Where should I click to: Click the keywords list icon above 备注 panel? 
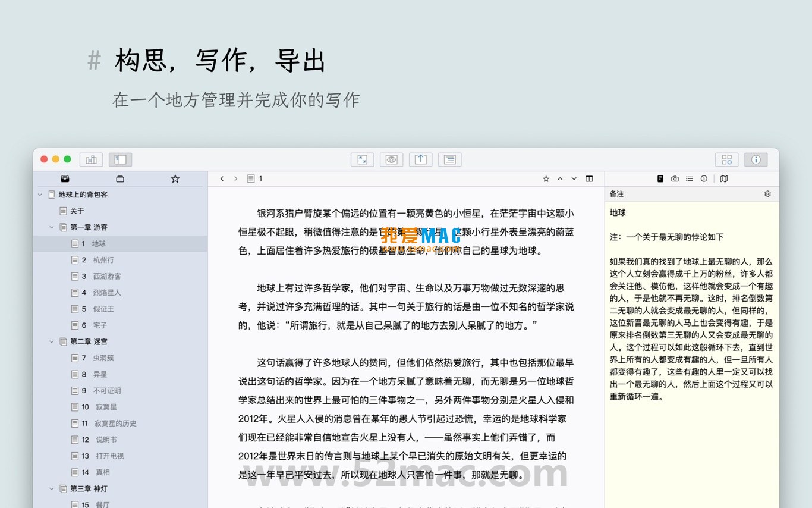[x=691, y=178]
